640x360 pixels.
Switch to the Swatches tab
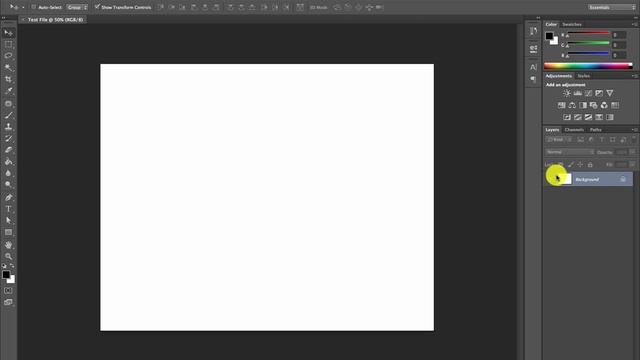click(x=572, y=24)
